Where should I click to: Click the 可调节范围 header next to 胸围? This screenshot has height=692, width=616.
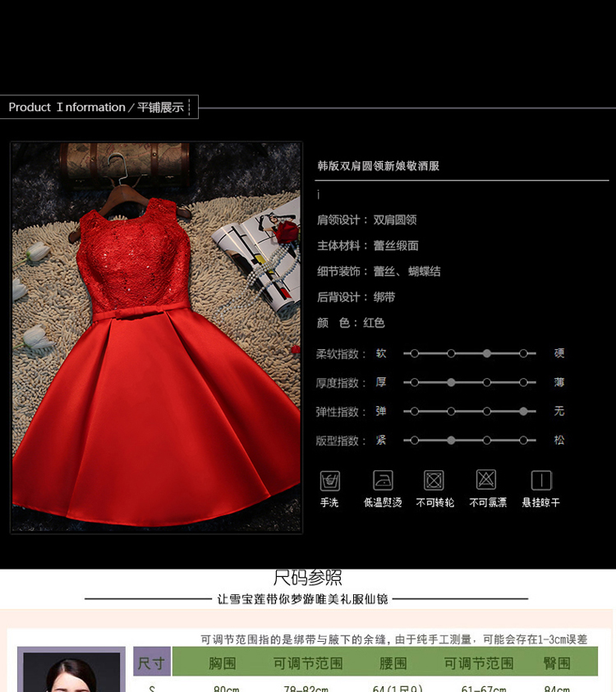(x=308, y=663)
